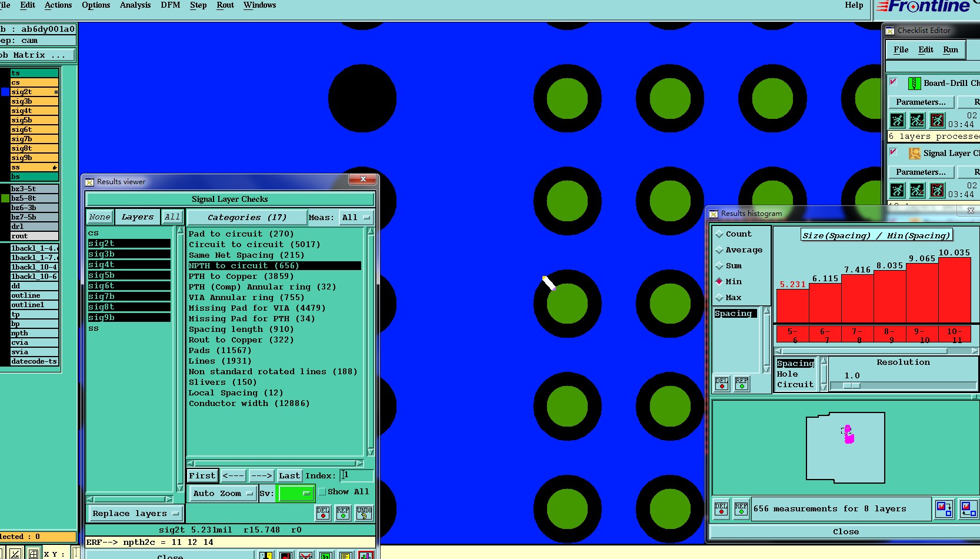980x559 pixels.
Task: Click second run icon under Board-Drill Parameters
Action: (917, 121)
